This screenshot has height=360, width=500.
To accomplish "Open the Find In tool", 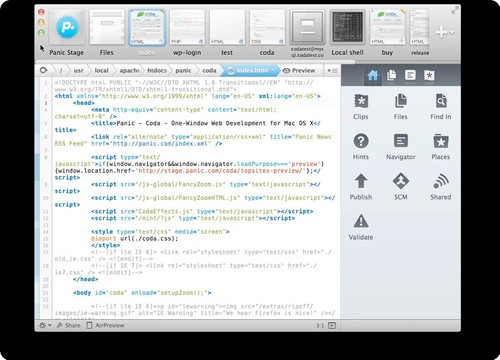I will (441, 107).
